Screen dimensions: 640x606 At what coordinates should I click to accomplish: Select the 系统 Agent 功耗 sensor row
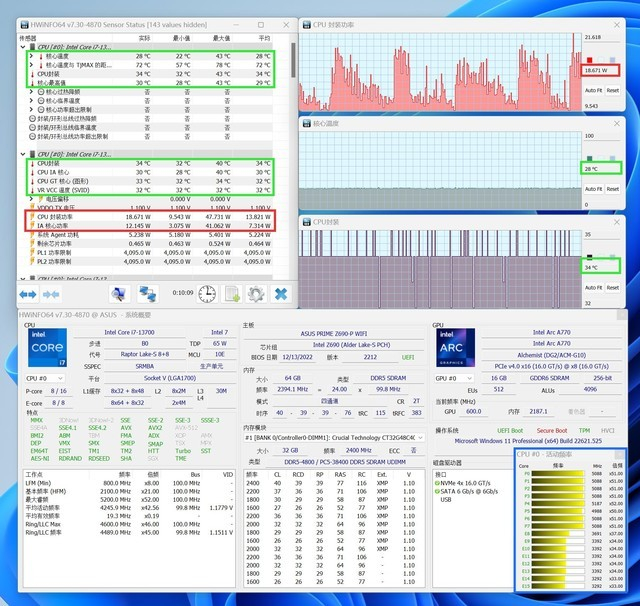(x=150, y=235)
